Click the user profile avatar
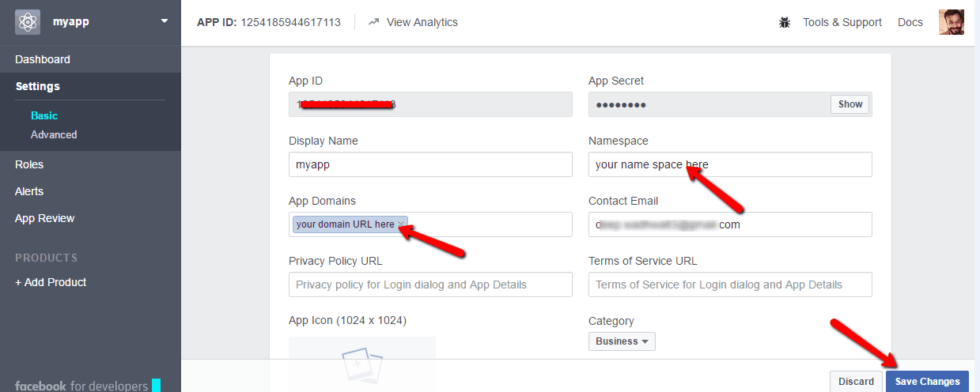This screenshot has height=392, width=980. [952, 22]
